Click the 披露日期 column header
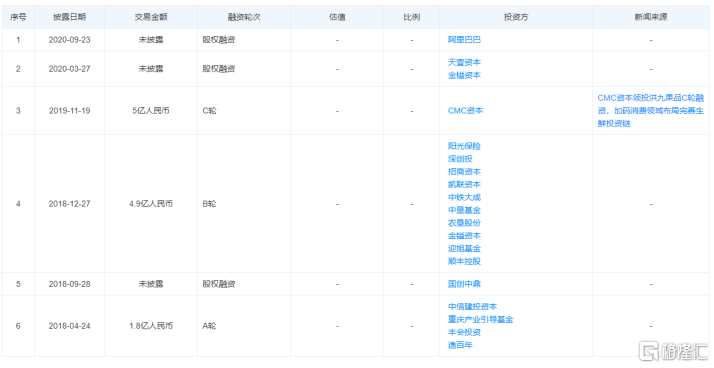The image size is (714, 368). point(69,17)
